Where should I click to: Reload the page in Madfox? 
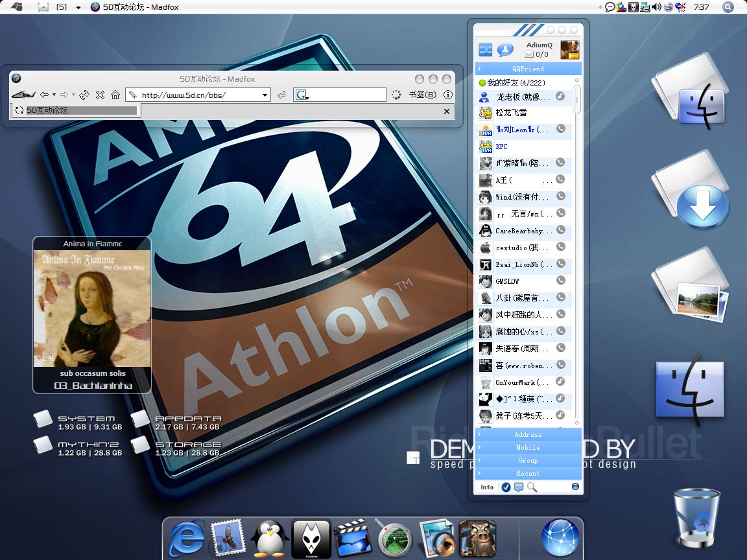[84, 95]
